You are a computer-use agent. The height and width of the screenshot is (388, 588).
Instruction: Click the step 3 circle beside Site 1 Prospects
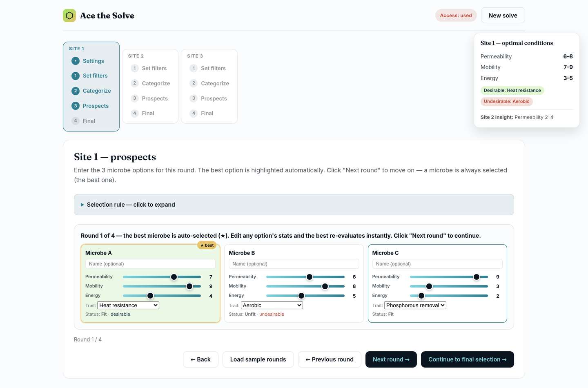pyautogui.click(x=76, y=106)
